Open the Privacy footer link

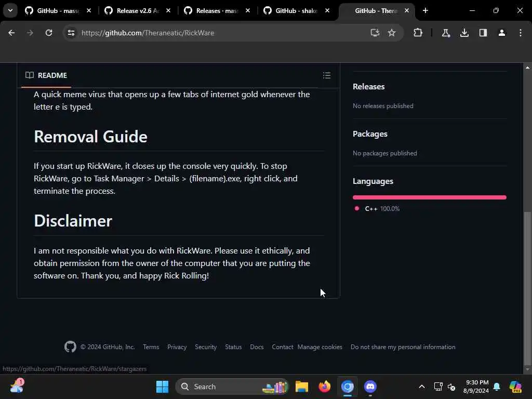pos(177,347)
